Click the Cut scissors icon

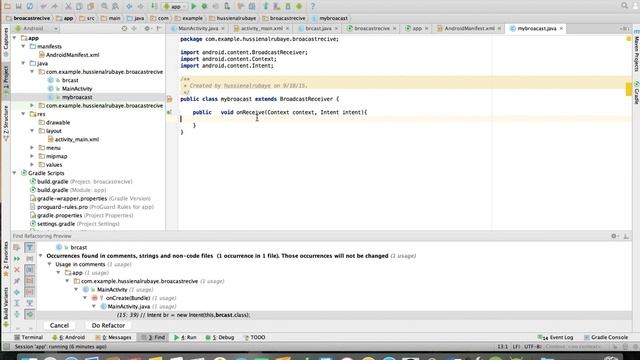pos(68,6)
